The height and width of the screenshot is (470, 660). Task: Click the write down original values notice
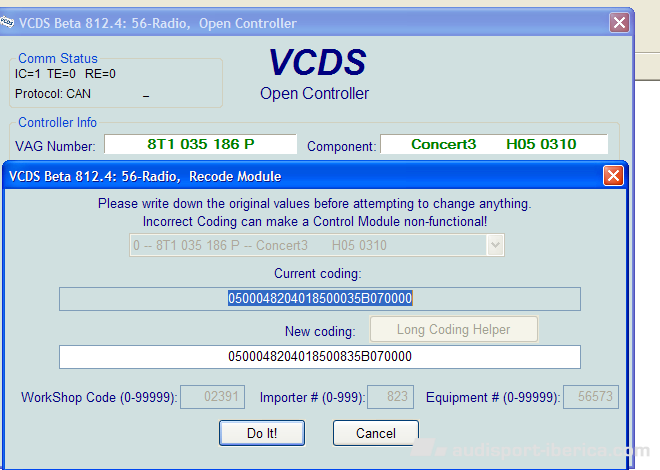[315, 204]
